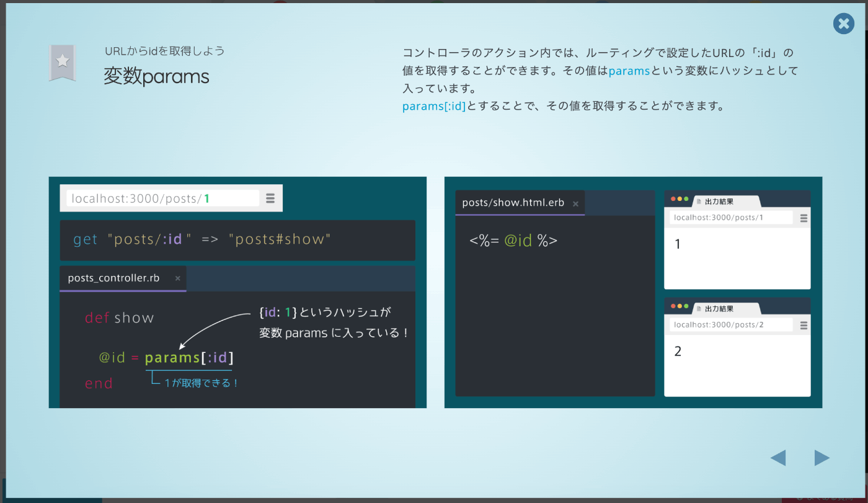Image resolution: width=868 pixels, height=503 pixels.
Task: Click the @id = params[:id] code line
Action: [x=166, y=358]
